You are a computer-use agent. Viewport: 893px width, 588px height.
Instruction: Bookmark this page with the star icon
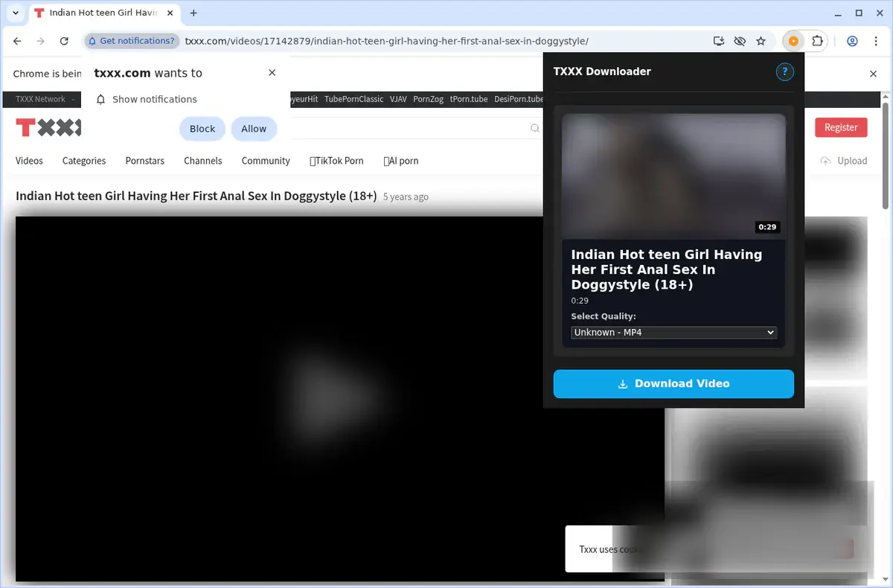click(761, 41)
